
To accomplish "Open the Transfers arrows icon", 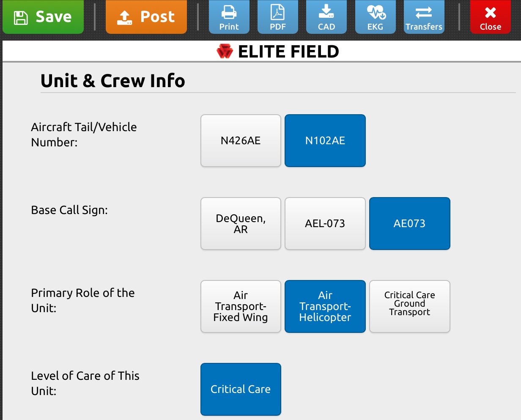I will (424, 17).
